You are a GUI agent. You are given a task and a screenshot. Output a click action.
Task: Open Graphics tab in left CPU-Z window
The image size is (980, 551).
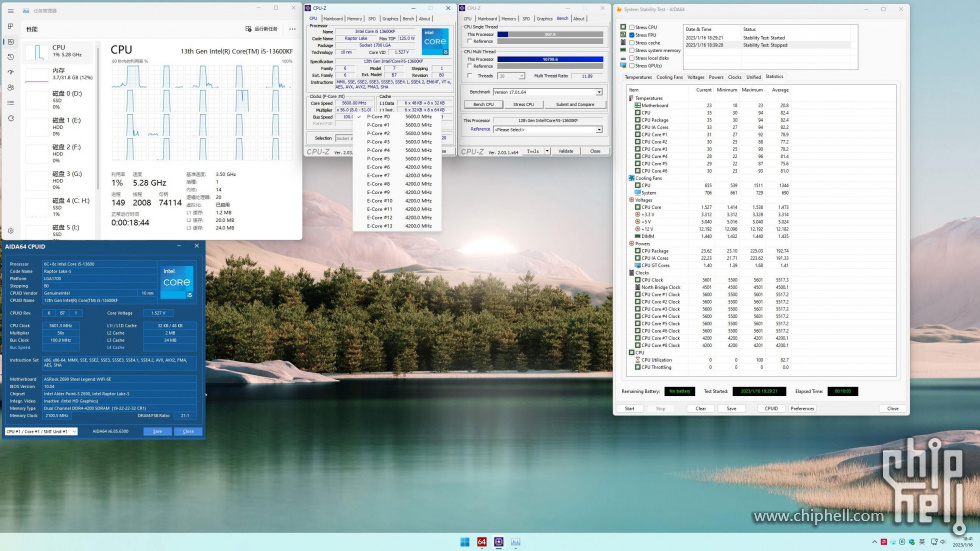[x=390, y=19]
